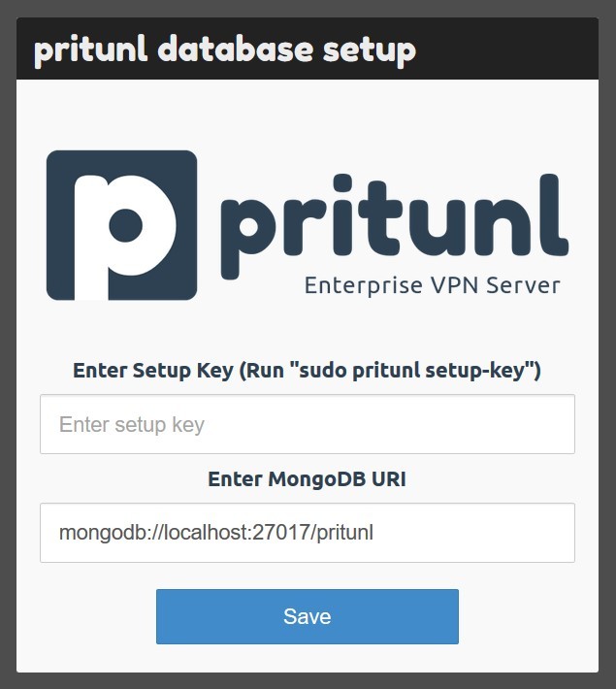Click the "Enter setup key" placeholder text
This screenshot has height=689, width=616.
click(132, 425)
